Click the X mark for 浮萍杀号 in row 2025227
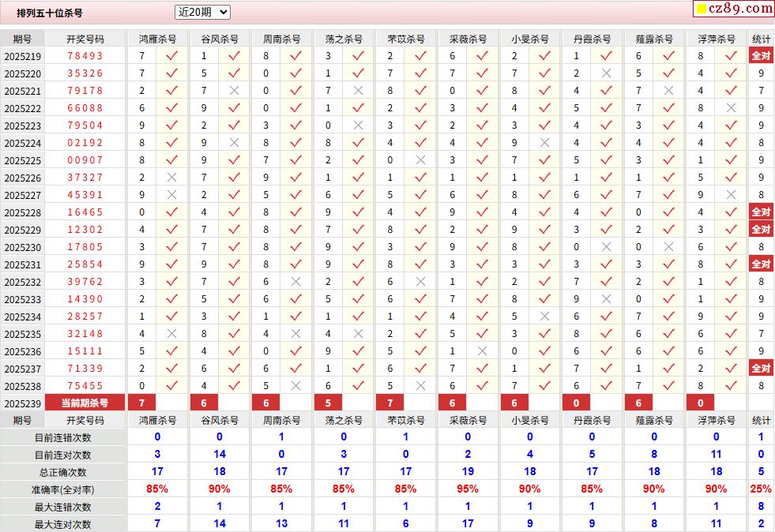Viewport: 775px width, 532px height. pyautogui.click(x=731, y=195)
